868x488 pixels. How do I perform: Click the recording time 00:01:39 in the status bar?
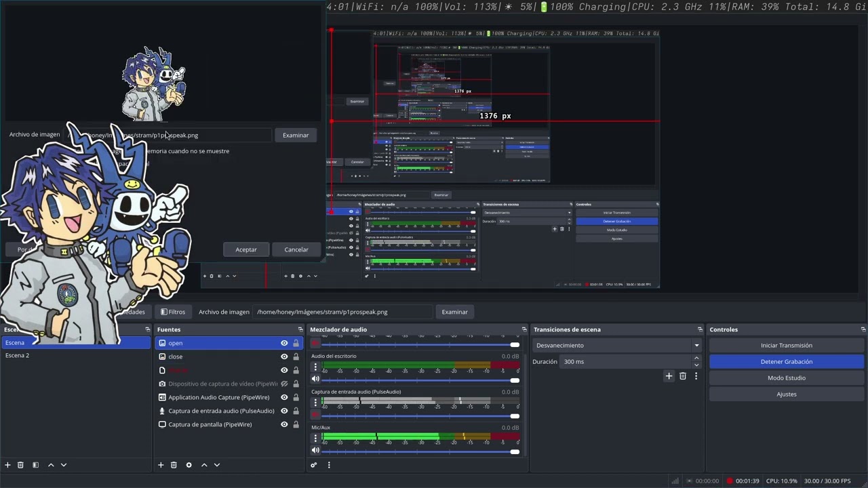click(x=747, y=481)
